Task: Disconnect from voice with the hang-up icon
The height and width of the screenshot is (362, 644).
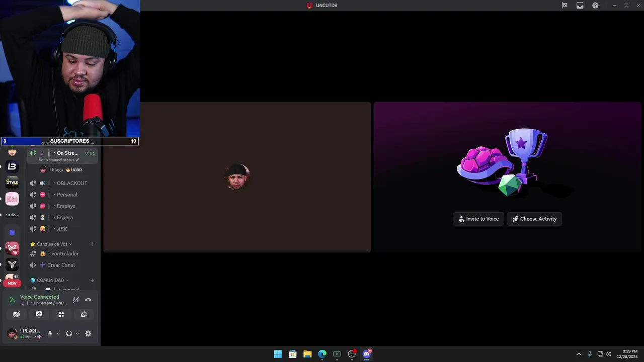Action: pos(88,300)
